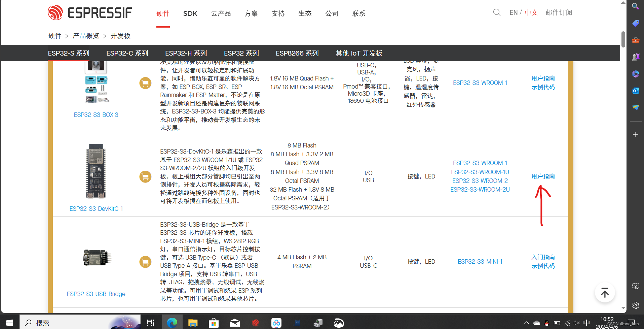Open the 支持 navigation menu

click(x=278, y=13)
